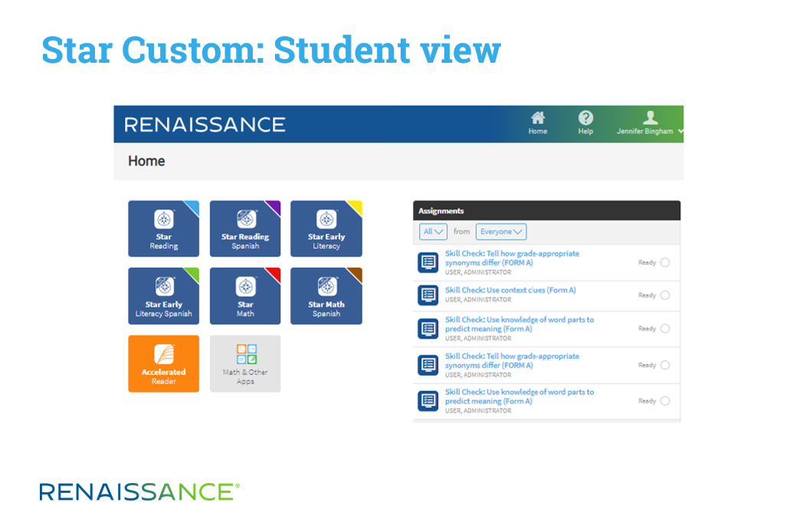Select Ready radio for first synonyms differ assignment

(665, 263)
